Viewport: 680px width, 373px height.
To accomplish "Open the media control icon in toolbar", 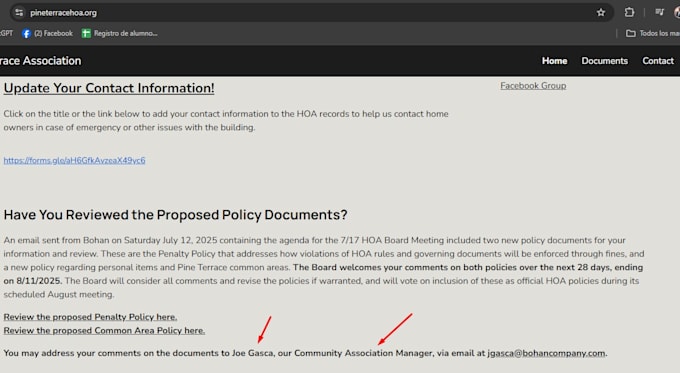I will [660, 12].
